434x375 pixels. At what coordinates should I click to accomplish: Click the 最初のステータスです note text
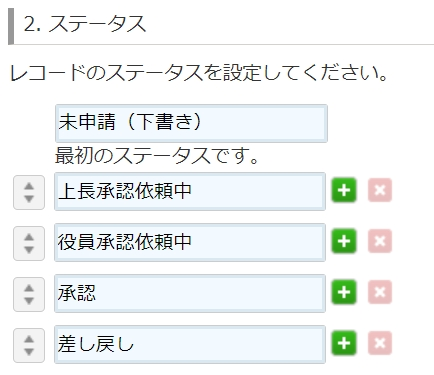point(157,156)
